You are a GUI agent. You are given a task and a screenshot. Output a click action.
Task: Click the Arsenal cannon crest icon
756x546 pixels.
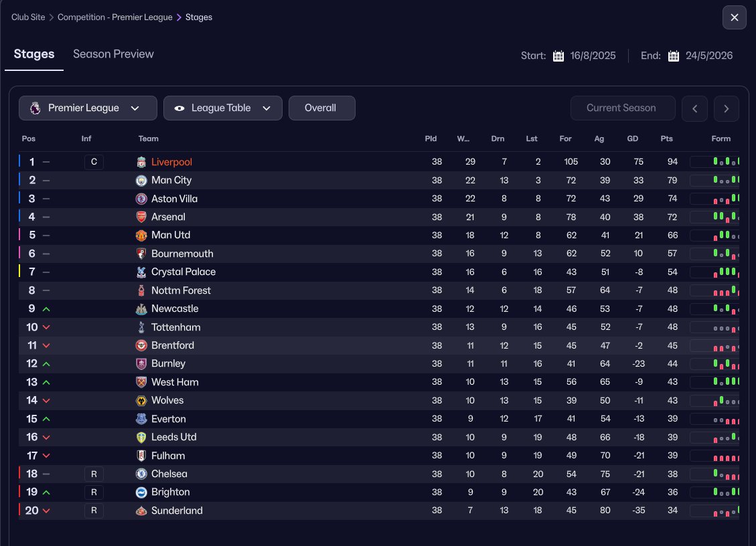[x=141, y=217]
